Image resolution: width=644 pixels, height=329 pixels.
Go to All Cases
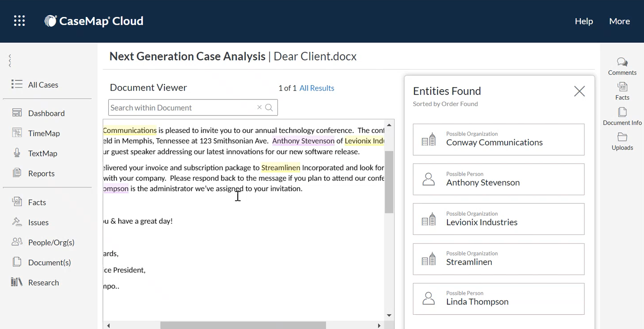43,85
